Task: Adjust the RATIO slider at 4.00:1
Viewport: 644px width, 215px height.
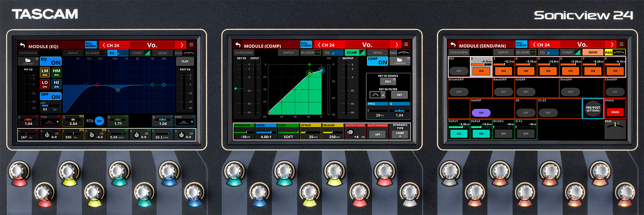Action: coord(266,132)
